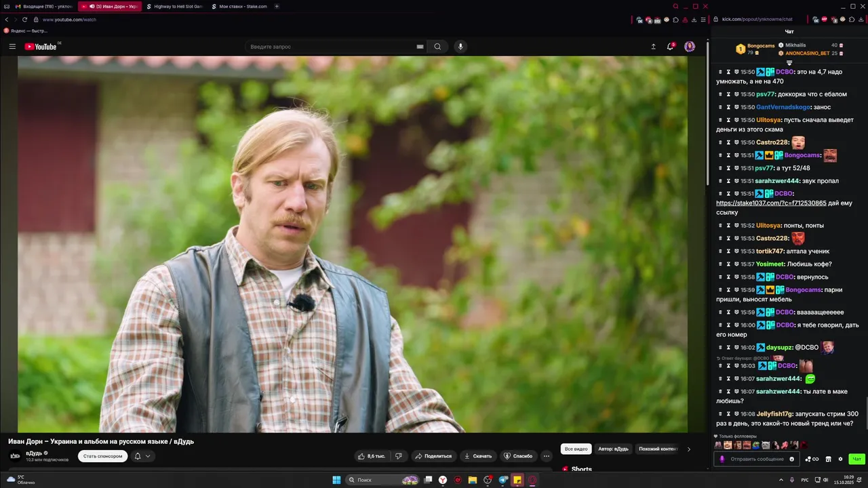Focus kick chat Отправить сообщение field
This screenshot has height=488, width=868.
coord(756,459)
